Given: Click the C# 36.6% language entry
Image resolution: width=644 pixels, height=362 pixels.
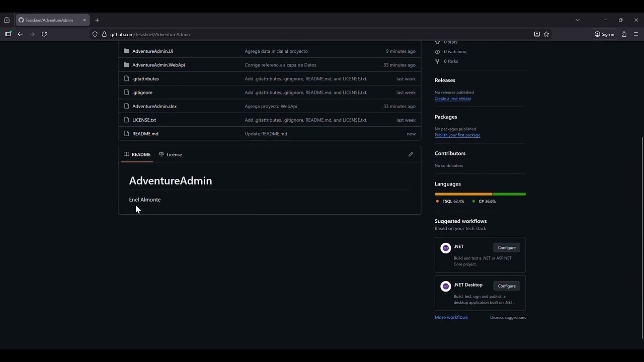Looking at the screenshot, I should [x=484, y=202].
